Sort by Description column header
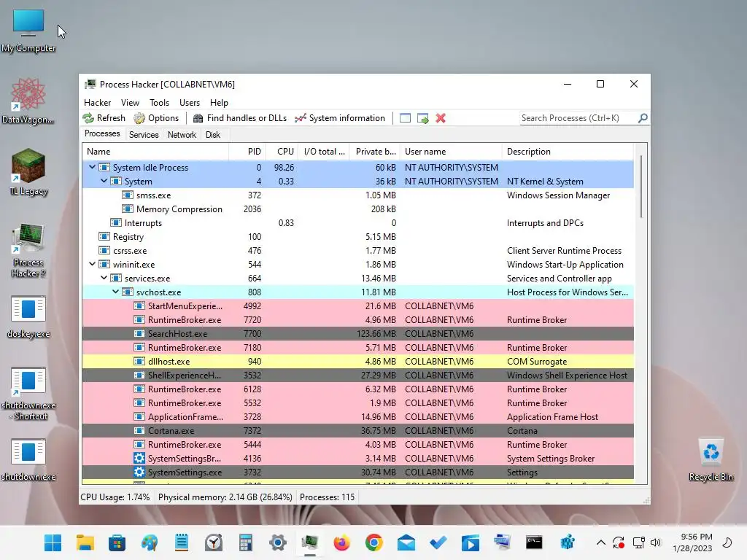747x560 pixels. click(568, 152)
